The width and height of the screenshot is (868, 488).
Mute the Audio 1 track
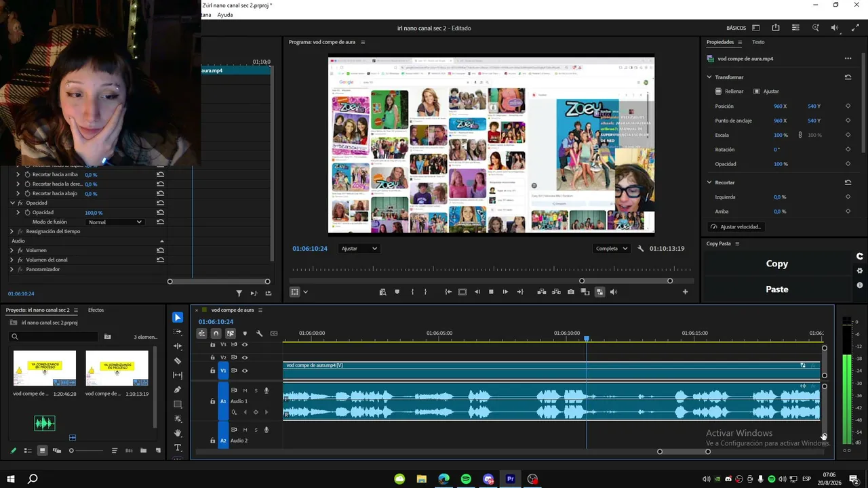click(245, 390)
